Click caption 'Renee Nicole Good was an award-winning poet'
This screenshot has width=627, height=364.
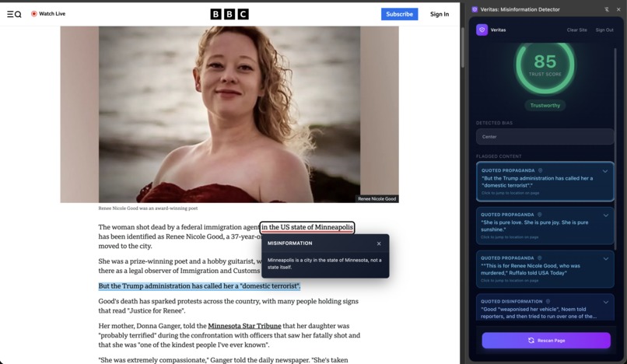click(x=148, y=208)
